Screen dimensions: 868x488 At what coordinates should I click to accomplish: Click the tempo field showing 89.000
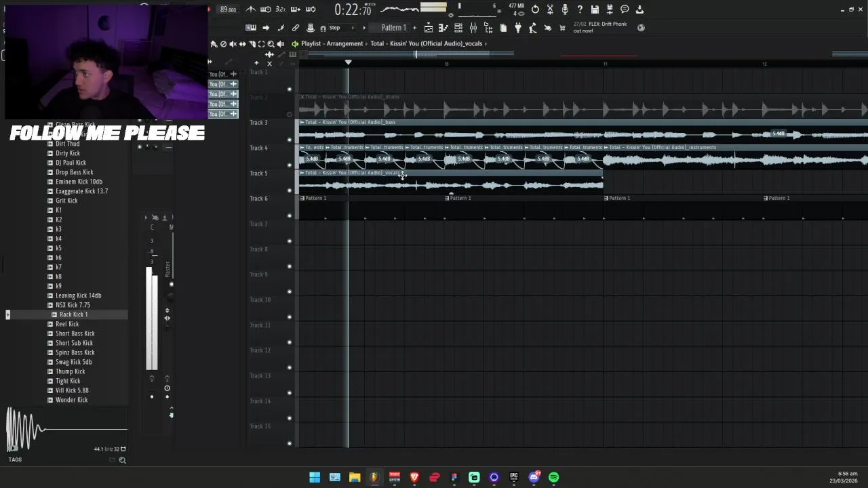pos(228,9)
